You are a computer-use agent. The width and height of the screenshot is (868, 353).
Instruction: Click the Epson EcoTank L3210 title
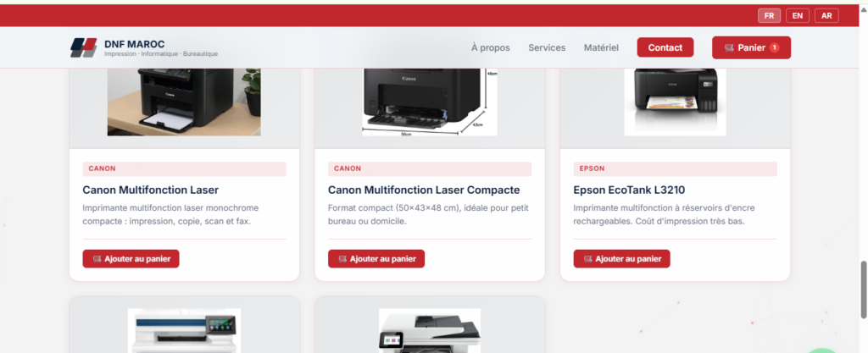pos(629,190)
